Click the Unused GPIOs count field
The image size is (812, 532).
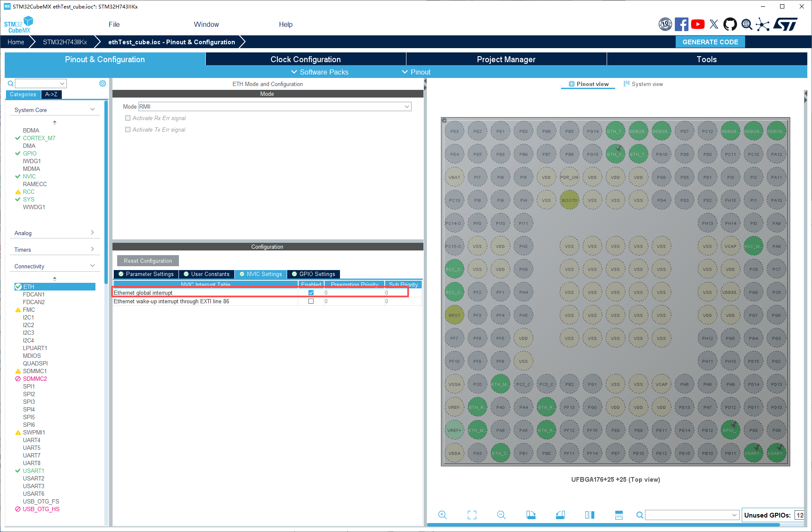pyautogui.click(x=800, y=515)
